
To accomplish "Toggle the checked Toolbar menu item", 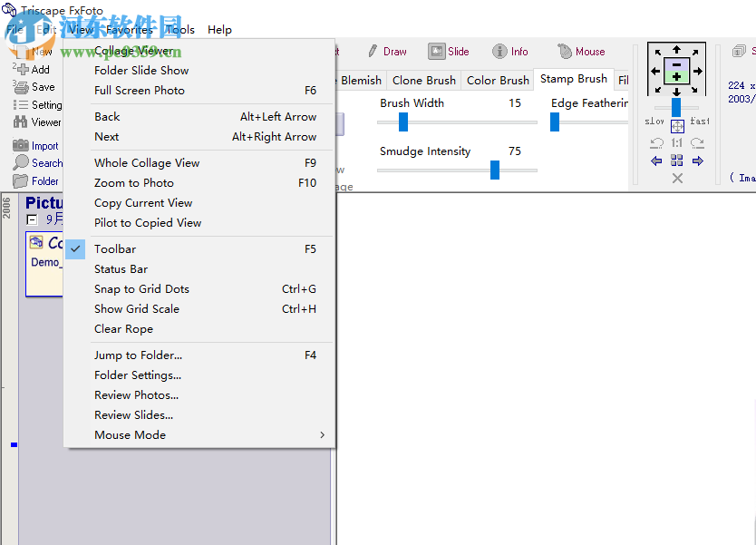I will (x=199, y=248).
